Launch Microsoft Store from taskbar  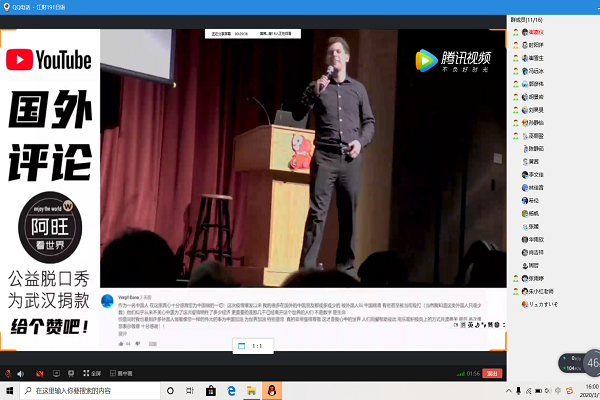[x=211, y=391]
